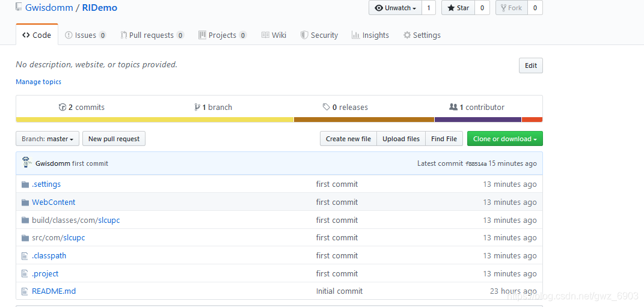Click the Insights graph icon
This screenshot has height=307, width=644.
[356, 35]
